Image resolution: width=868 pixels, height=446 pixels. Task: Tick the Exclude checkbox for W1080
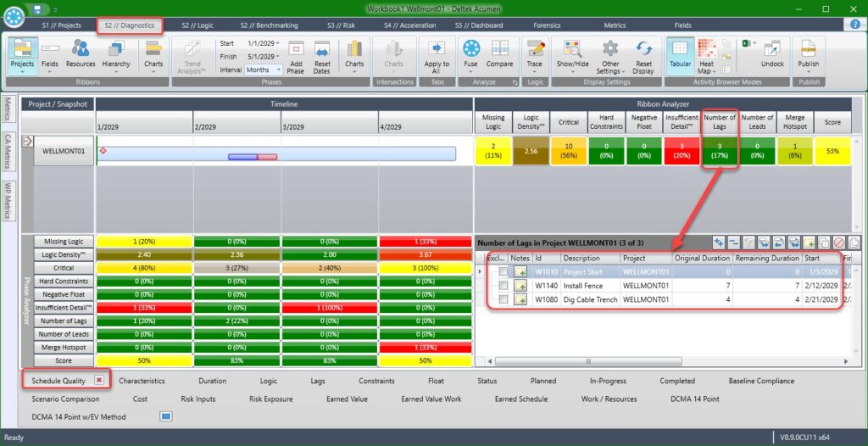(x=503, y=299)
